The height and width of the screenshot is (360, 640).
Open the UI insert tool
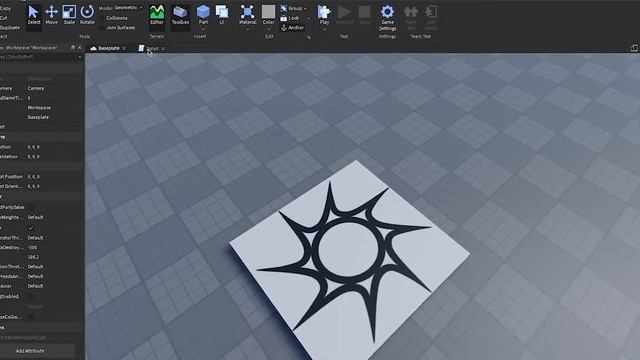[x=222, y=15]
